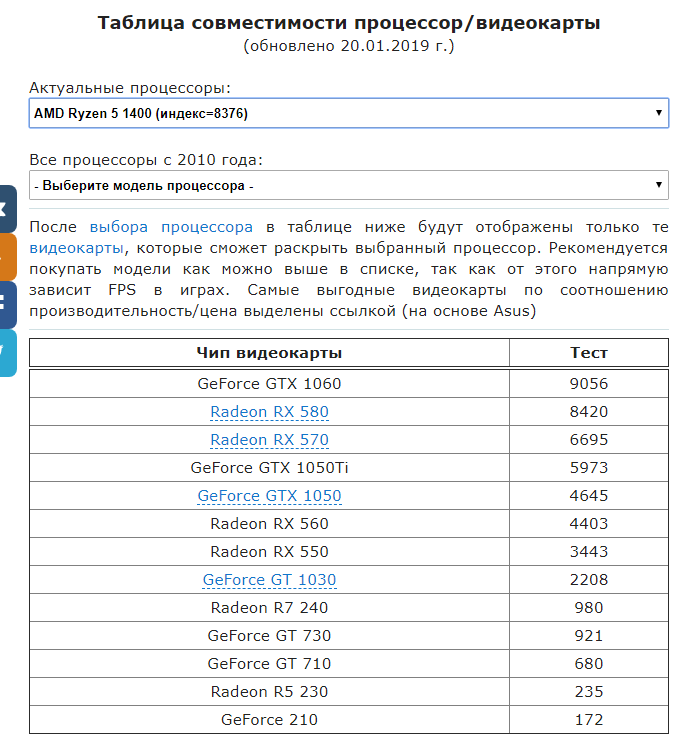Expand the 'Выберите модель процессора' dropdown
Screen dimensions: 678x737
(348, 185)
